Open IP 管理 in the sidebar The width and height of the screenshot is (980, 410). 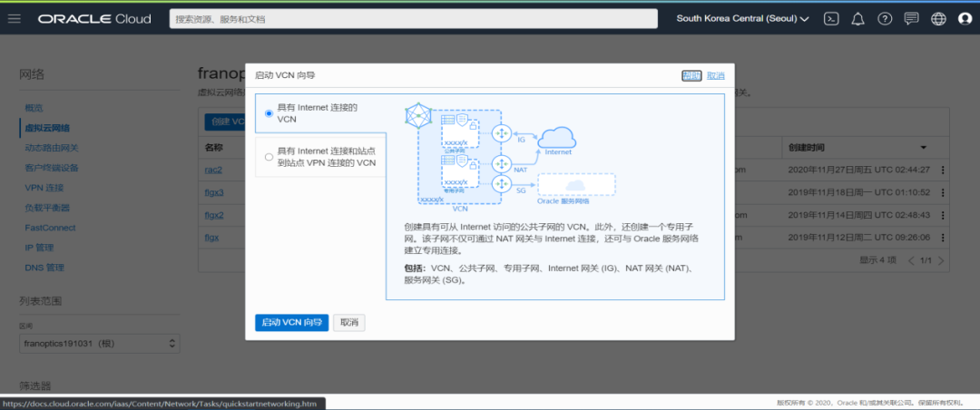(x=41, y=248)
